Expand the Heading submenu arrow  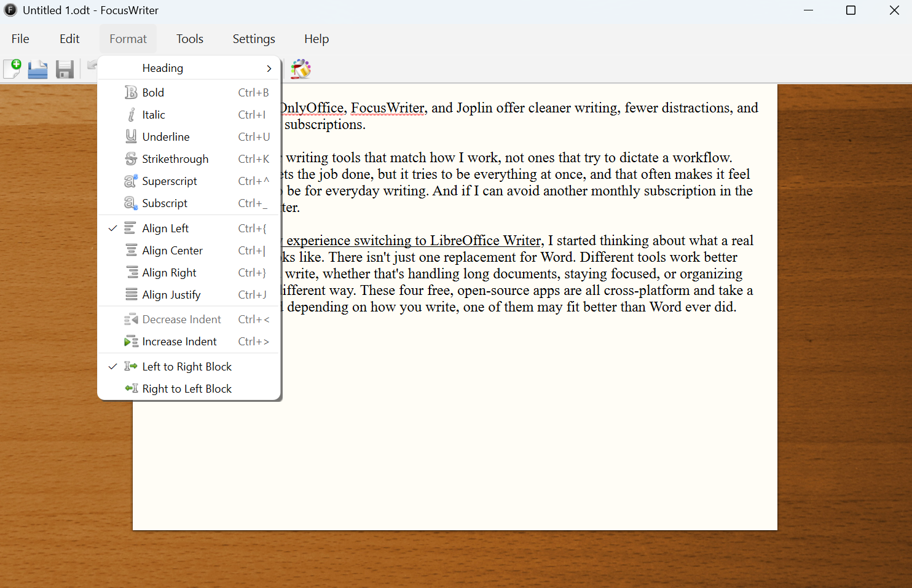click(269, 68)
